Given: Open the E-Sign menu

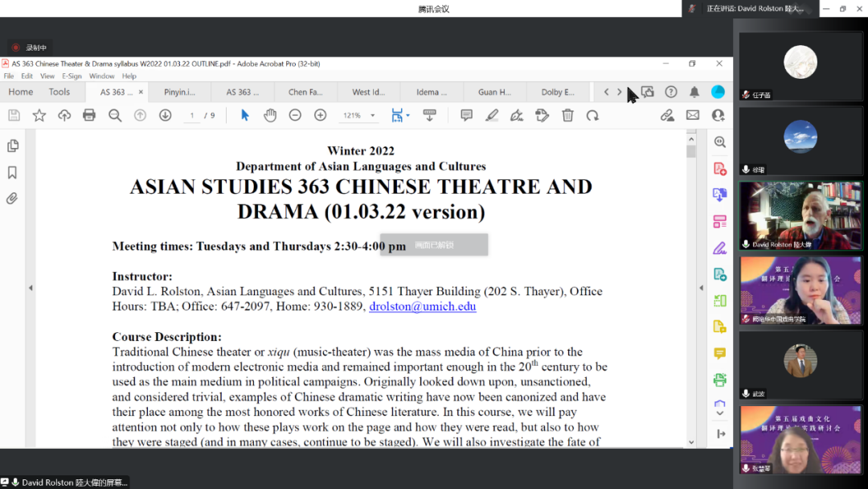Looking at the screenshot, I should point(72,76).
